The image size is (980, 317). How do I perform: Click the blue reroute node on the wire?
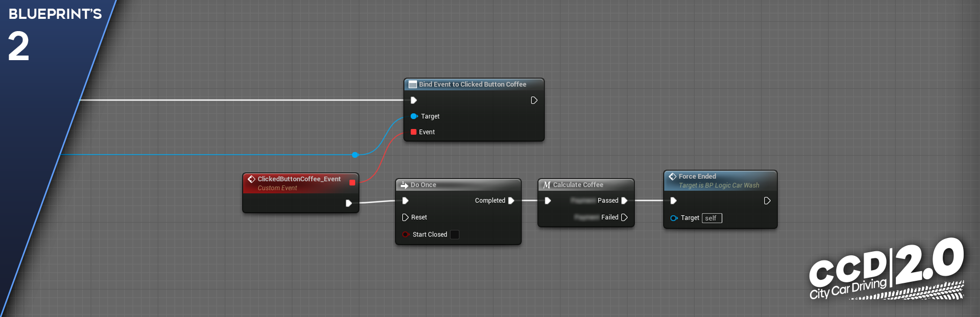tap(355, 155)
